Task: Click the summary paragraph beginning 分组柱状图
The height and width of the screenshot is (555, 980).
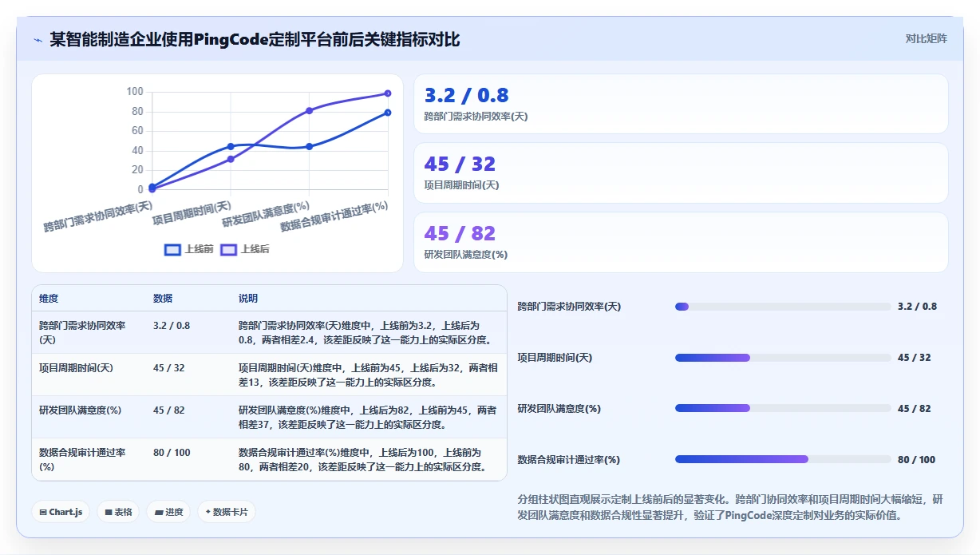Action: click(x=730, y=507)
